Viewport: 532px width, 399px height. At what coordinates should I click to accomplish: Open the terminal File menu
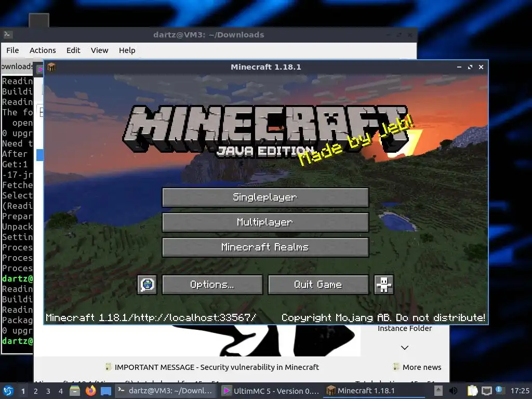tap(12, 50)
